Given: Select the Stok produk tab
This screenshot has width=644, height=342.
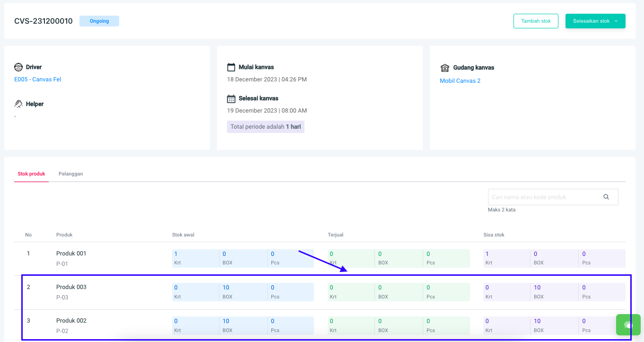Looking at the screenshot, I should click(31, 174).
